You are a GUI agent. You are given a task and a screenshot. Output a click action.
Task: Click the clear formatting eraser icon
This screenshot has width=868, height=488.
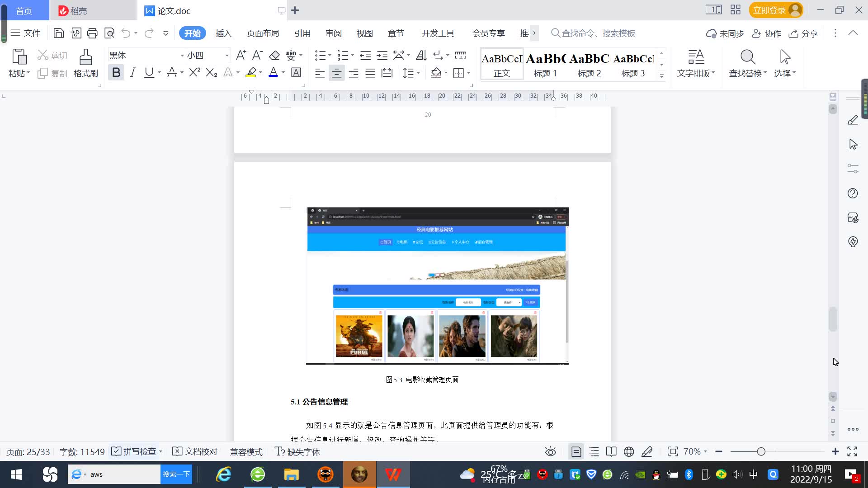[274, 56]
